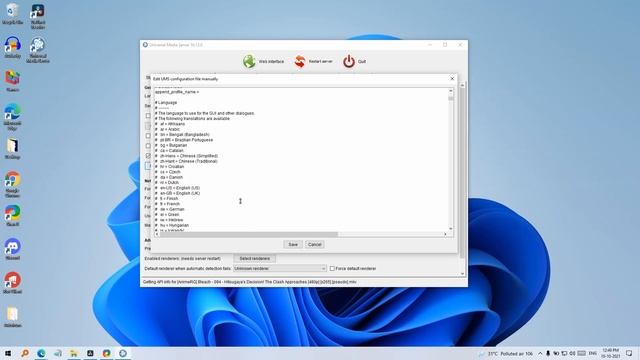The width and height of the screenshot is (640, 360).
Task: Click the Restart server arrows icon
Action: click(x=300, y=61)
